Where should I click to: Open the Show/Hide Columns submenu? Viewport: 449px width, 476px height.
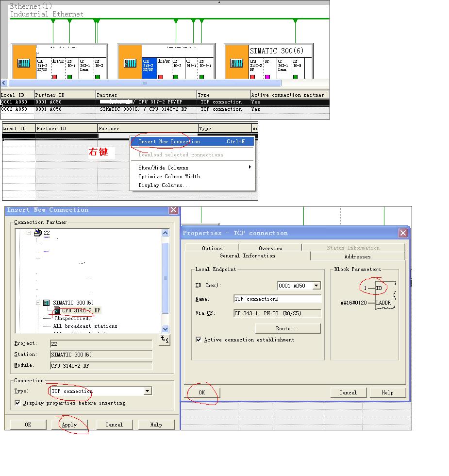coord(192,168)
